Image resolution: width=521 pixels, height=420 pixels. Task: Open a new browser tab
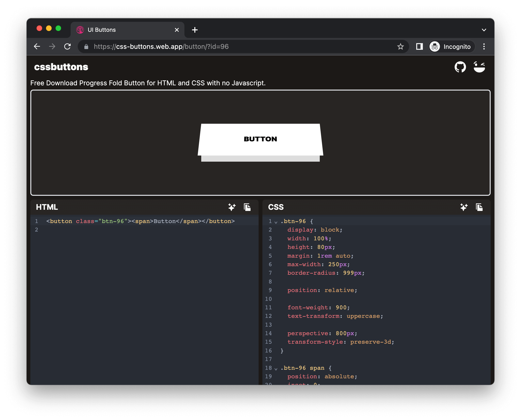click(195, 30)
